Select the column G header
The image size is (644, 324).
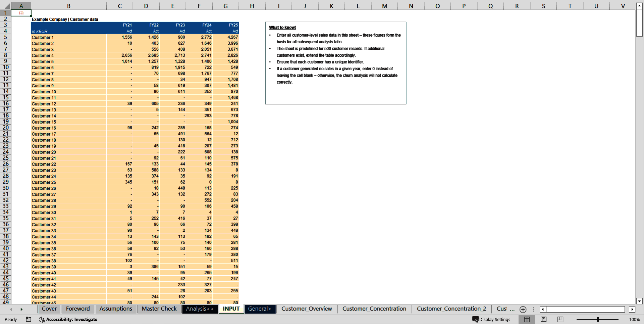click(x=225, y=6)
